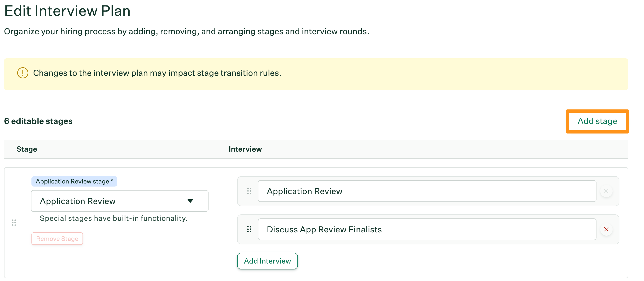The image size is (644, 281).
Task: Click the Remove Stage button
Action: pyautogui.click(x=57, y=238)
